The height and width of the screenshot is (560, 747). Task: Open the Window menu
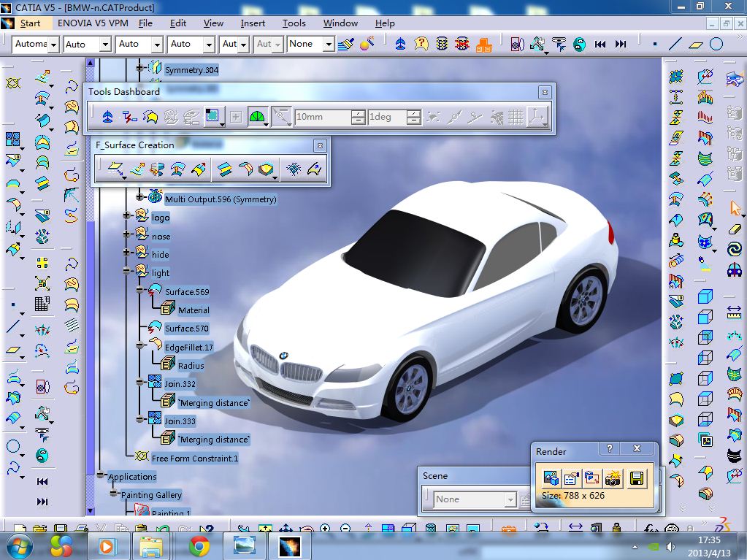340,23
